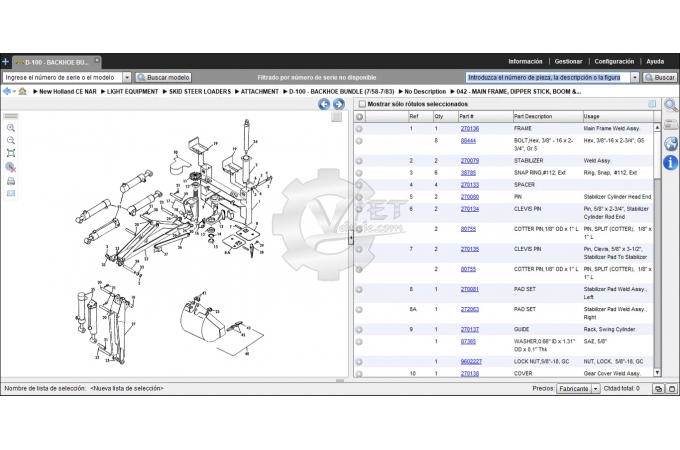The width and height of the screenshot is (680, 450).
Task: Open the D-100 - BACKHOE BUNDLE breadcrumb
Action: [x=341, y=91]
